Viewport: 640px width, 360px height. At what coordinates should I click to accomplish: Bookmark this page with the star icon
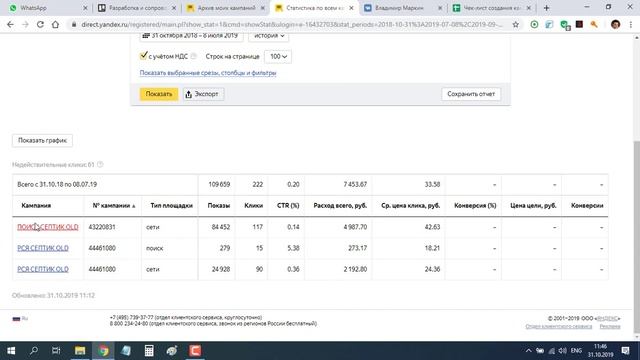pyautogui.click(x=516, y=24)
